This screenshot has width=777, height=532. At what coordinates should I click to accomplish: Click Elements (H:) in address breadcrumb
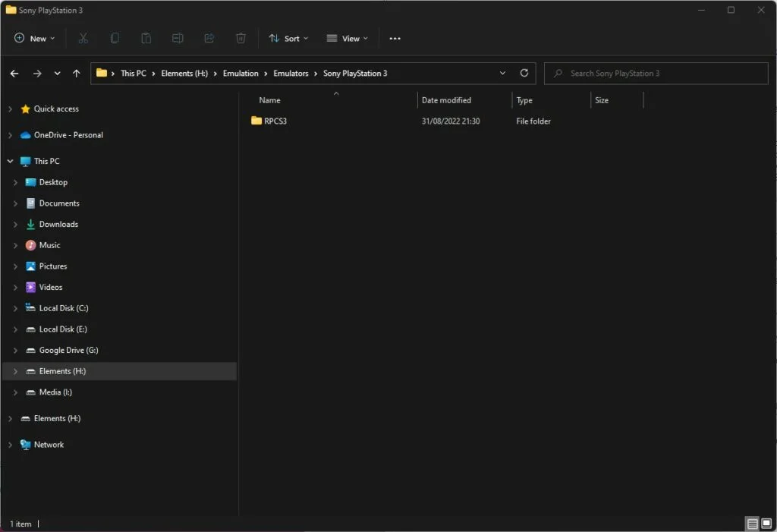click(x=184, y=74)
